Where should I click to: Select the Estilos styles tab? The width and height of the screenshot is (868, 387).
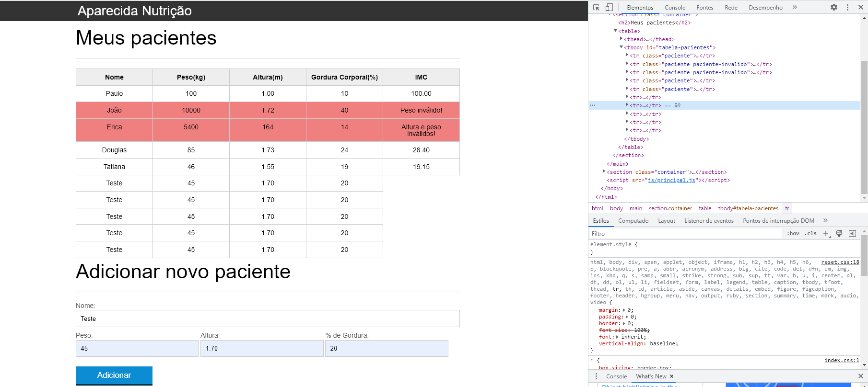pyautogui.click(x=601, y=220)
